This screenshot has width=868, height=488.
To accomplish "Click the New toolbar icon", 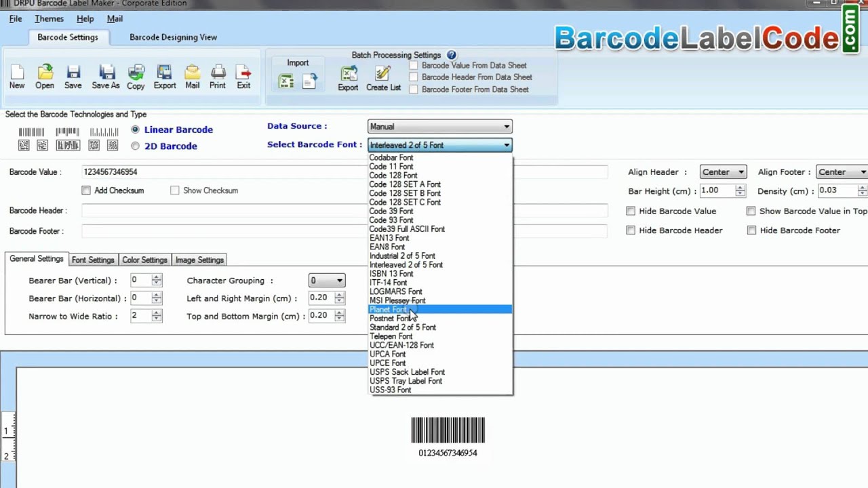I will click(x=17, y=77).
